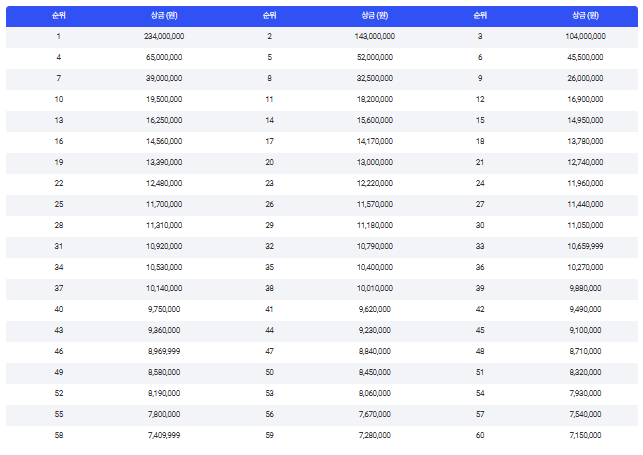Click the 8,320,000 prize value
The image size is (643, 455).
(586, 372)
